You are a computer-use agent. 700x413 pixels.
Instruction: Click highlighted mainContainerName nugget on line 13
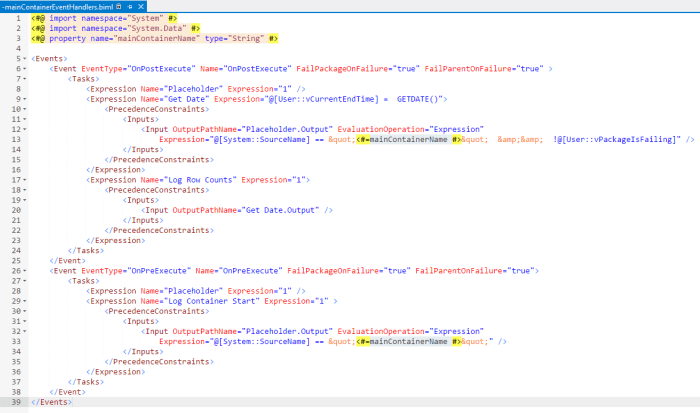point(408,139)
